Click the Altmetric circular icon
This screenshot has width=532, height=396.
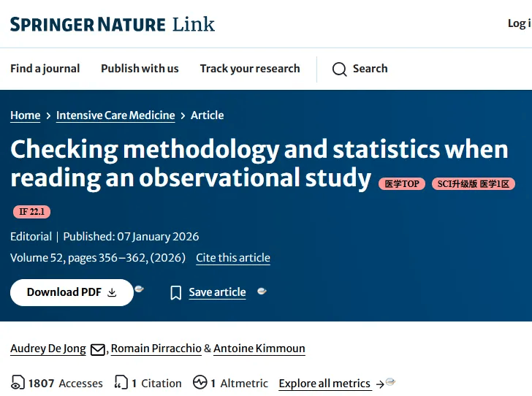(200, 383)
